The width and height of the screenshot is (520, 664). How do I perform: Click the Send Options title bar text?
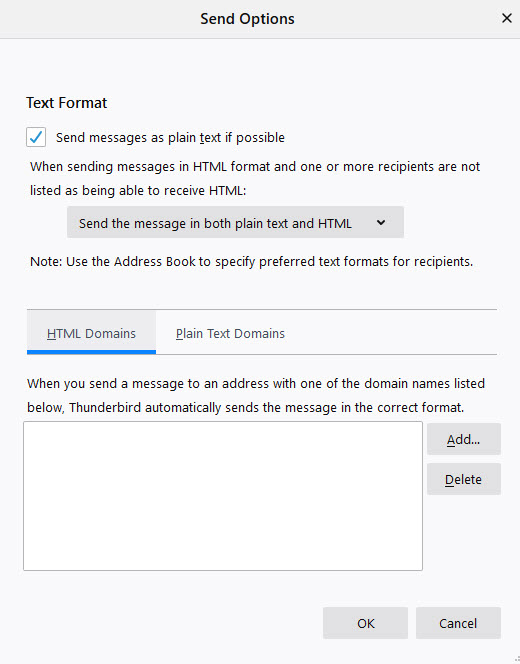(x=247, y=19)
